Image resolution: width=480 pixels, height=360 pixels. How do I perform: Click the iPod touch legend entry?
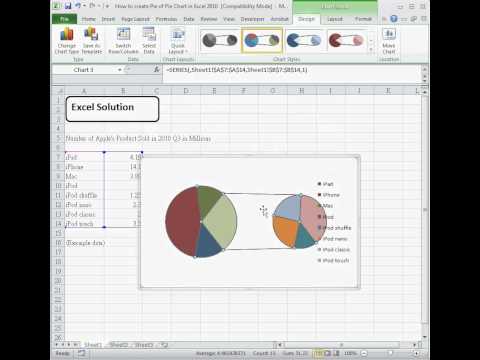click(x=333, y=260)
